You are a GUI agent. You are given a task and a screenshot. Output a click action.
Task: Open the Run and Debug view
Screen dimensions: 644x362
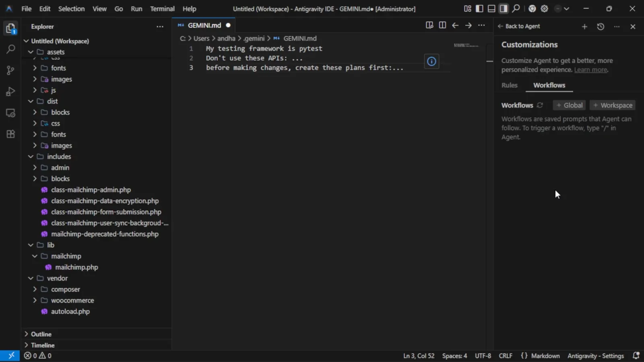[x=10, y=91]
